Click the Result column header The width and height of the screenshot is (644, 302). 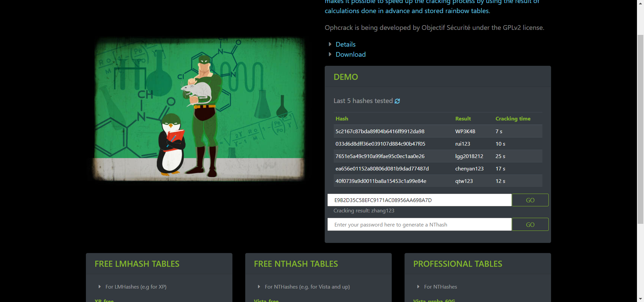point(463,118)
